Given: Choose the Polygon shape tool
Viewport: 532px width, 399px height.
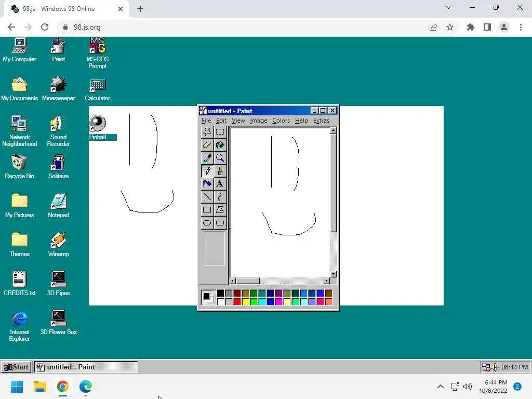Looking at the screenshot, I should tap(220, 210).
